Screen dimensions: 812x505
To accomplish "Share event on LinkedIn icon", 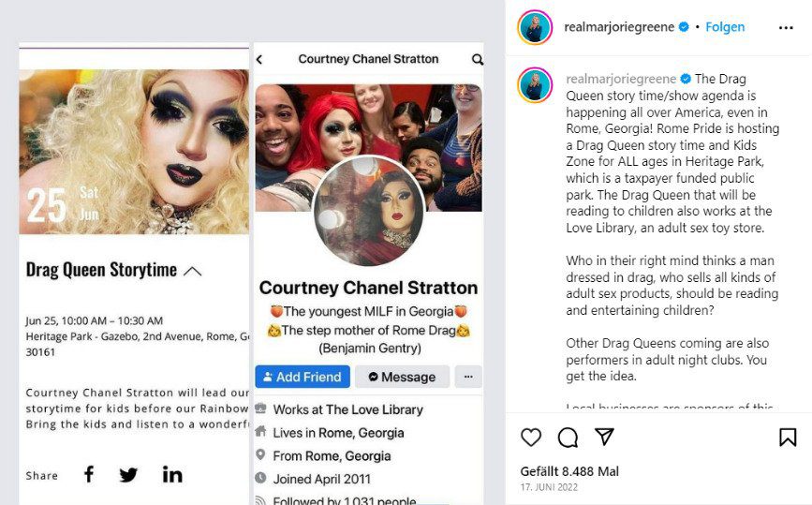I will point(172,474).
